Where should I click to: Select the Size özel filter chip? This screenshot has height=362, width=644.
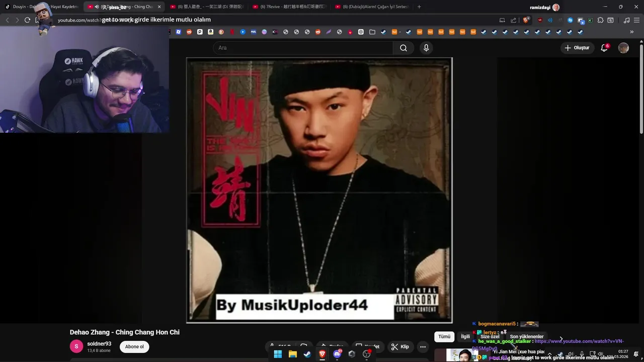click(x=490, y=337)
